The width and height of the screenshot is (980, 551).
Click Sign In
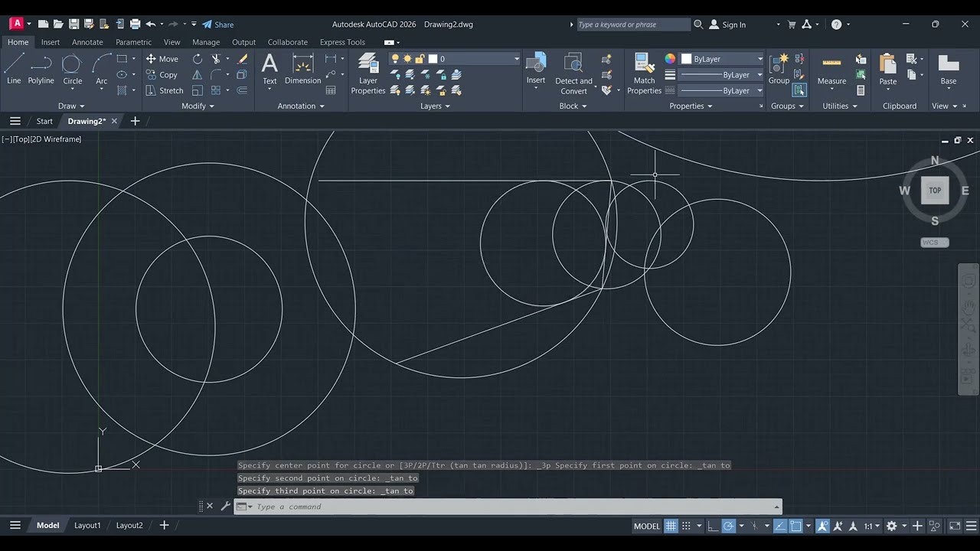coord(727,24)
